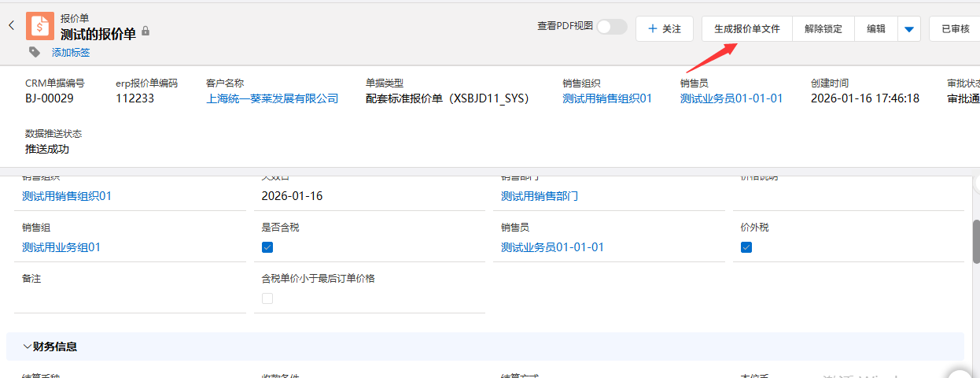Open the 测试用业务组01 sales group link

[x=61, y=247]
